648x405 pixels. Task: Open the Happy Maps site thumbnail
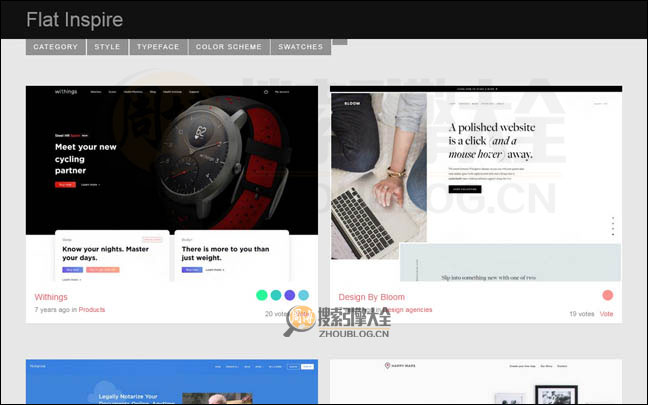476,381
